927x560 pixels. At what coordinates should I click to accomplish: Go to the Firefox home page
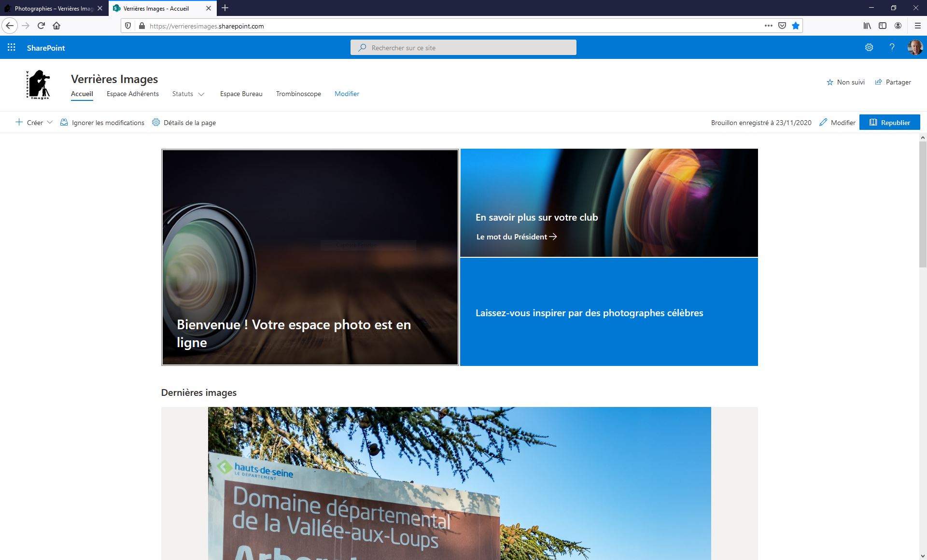[x=56, y=26]
